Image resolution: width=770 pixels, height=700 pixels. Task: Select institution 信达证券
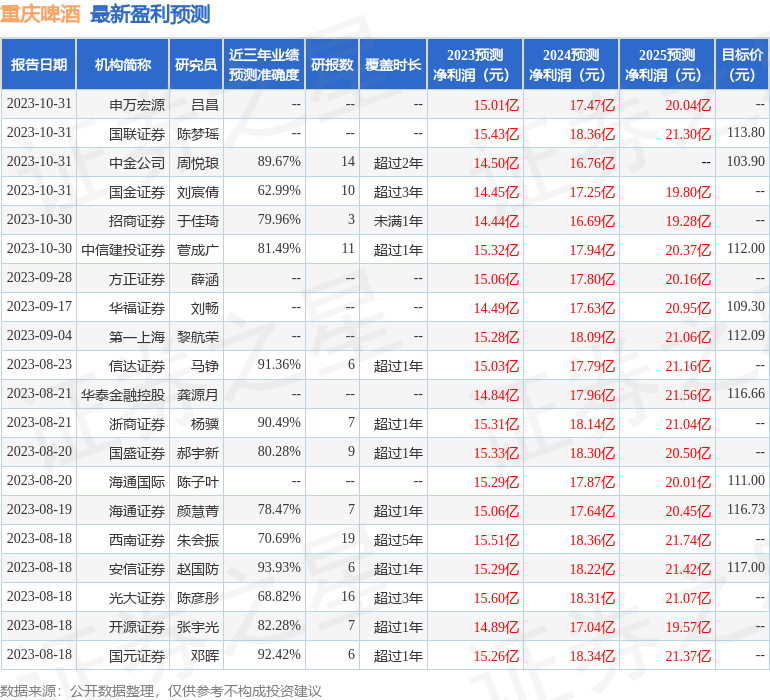point(137,366)
